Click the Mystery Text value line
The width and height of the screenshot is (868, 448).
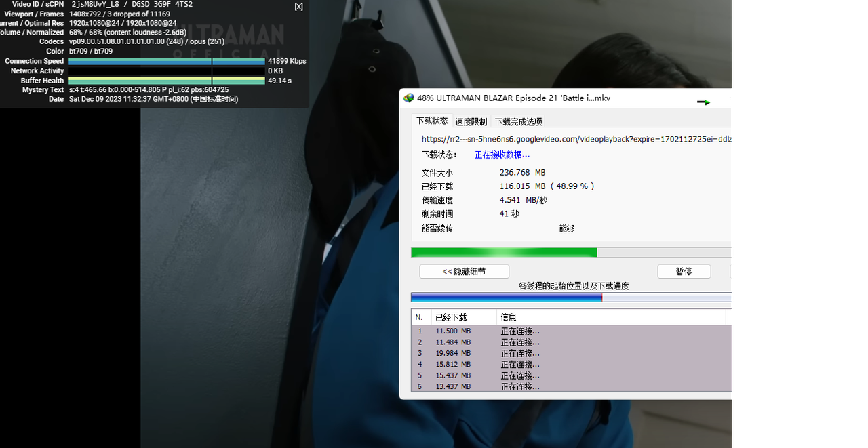click(149, 89)
